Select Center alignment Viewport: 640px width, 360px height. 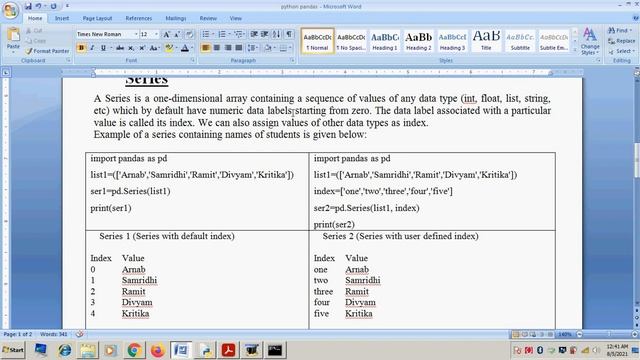coord(217,48)
